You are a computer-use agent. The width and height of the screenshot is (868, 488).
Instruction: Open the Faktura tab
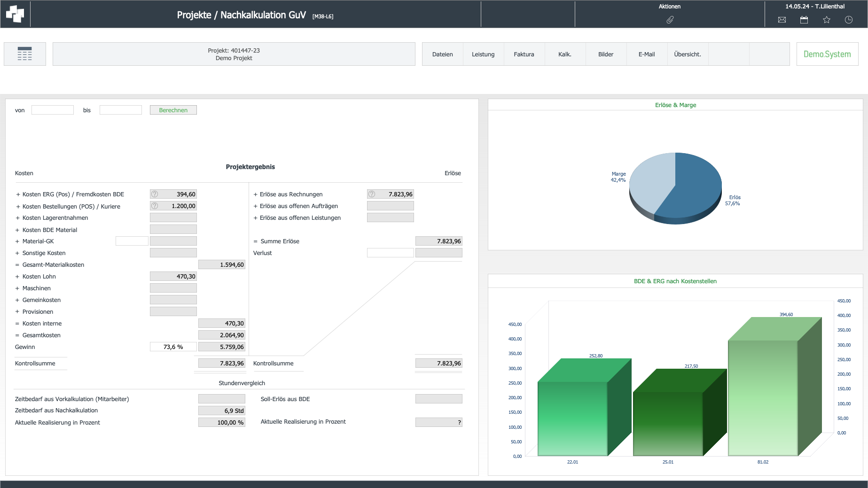(x=524, y=54)
